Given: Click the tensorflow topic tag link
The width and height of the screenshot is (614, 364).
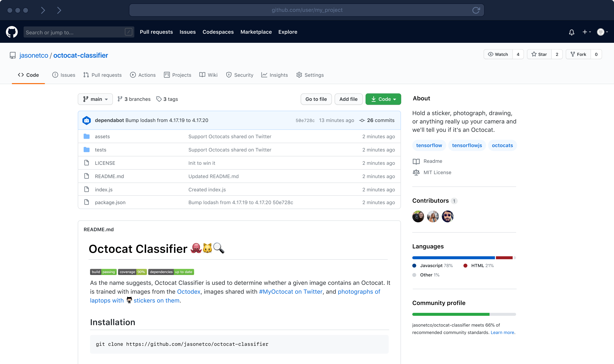Looking at the screenshot, I should coord(429,145).
